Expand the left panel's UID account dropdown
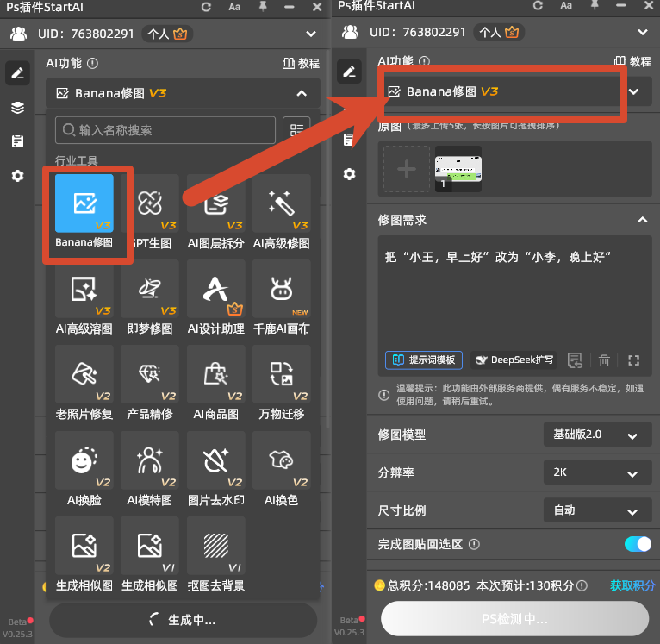Viewport: 660px width, 644px height. (311, 34)
